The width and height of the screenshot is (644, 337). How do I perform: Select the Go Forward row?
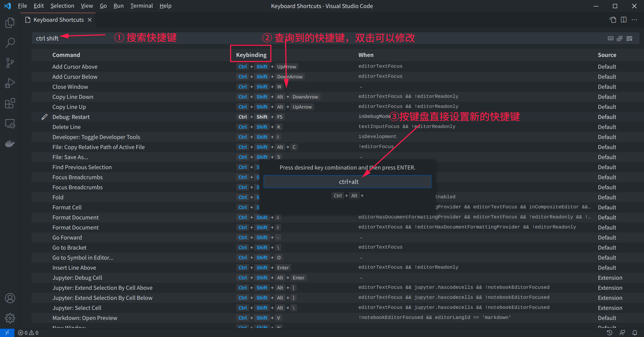click(x=336, y=238)
